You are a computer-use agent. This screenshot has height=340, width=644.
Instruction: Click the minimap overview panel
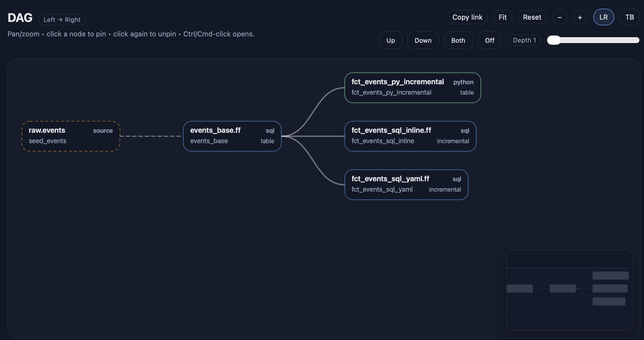tap(569, 290)
